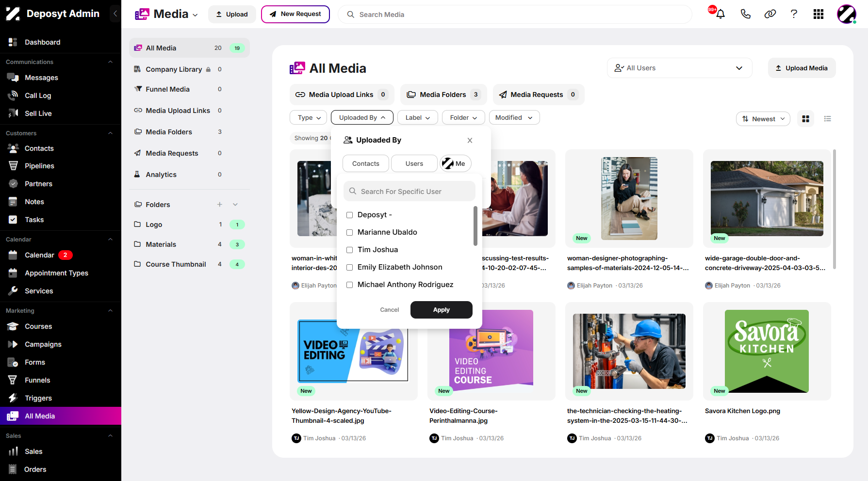Viewport: 868px width, 481px height.
Task: Check the Deposyt - user checkbox
Action: point(349,215)
